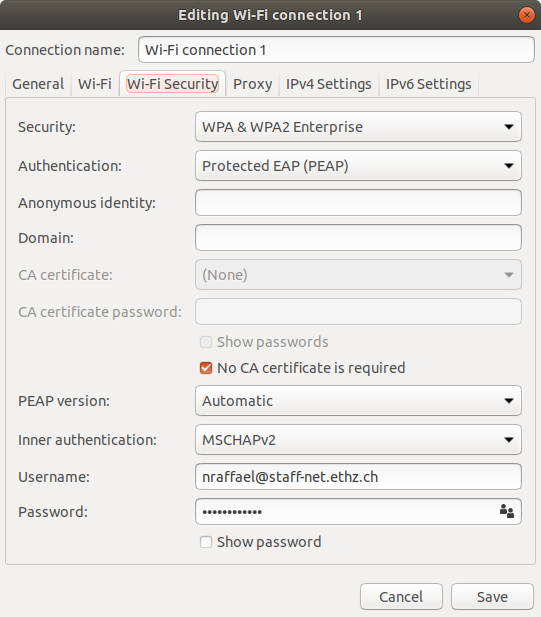This screenshot has height=617, width=541.
Task: Focus the Connection name field
Action: (336, 50)
